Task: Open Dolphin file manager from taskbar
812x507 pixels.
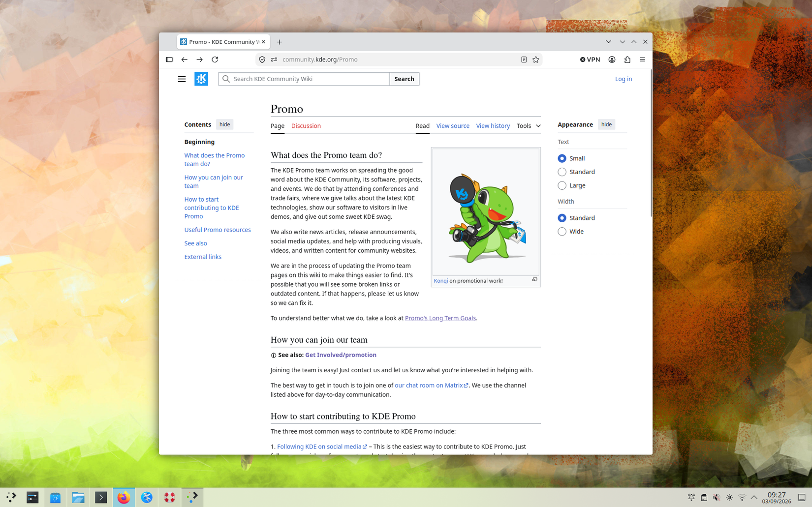Action: 78,497
